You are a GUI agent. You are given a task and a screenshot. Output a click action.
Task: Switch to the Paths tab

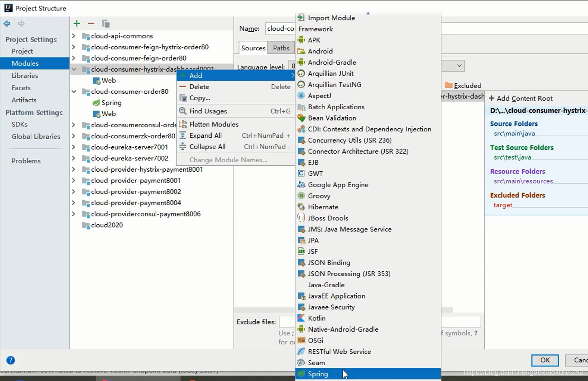click(281, 48)
